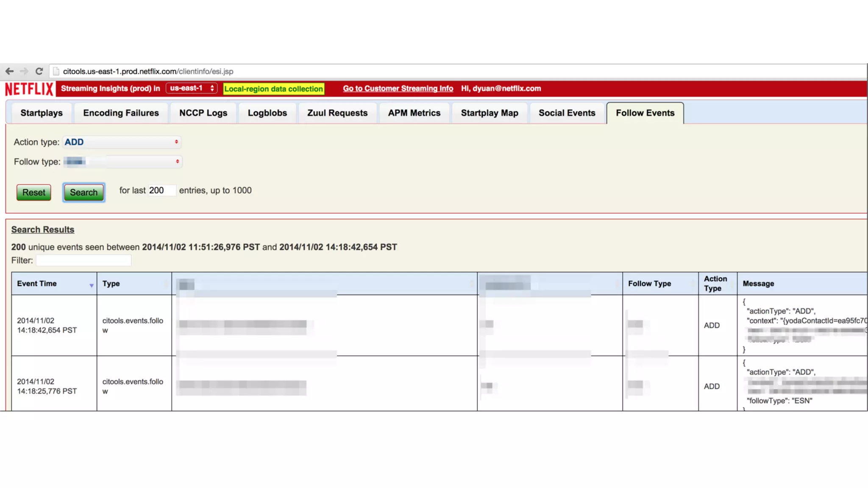Screen dimensions: 868x488
Task: Click the Filter text box
Action: [83, 261]
